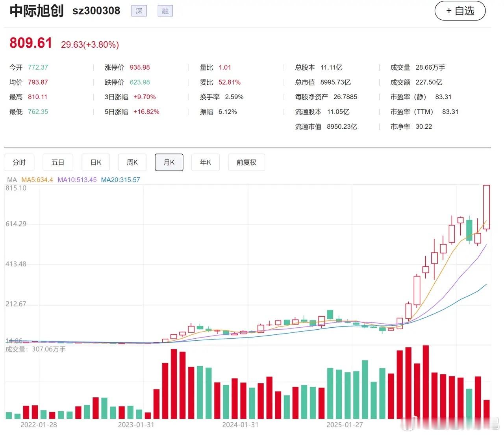This screenshot has width=504, height=436.
Task: Click the 融 margin badge icon
Action: [165, 11]
